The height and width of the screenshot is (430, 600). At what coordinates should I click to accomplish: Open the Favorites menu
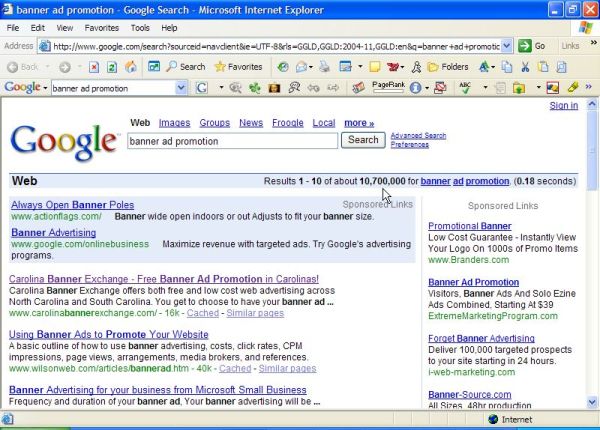(x=102, y=28)
